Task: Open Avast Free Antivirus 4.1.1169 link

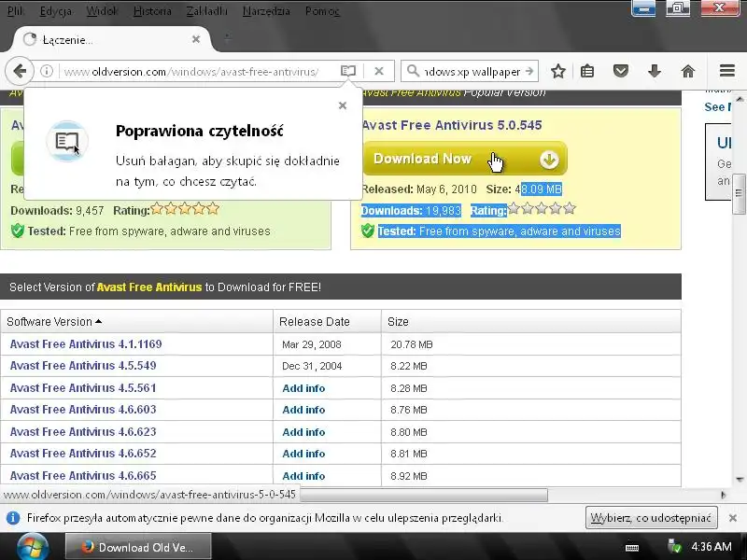Action: (86, 343)
